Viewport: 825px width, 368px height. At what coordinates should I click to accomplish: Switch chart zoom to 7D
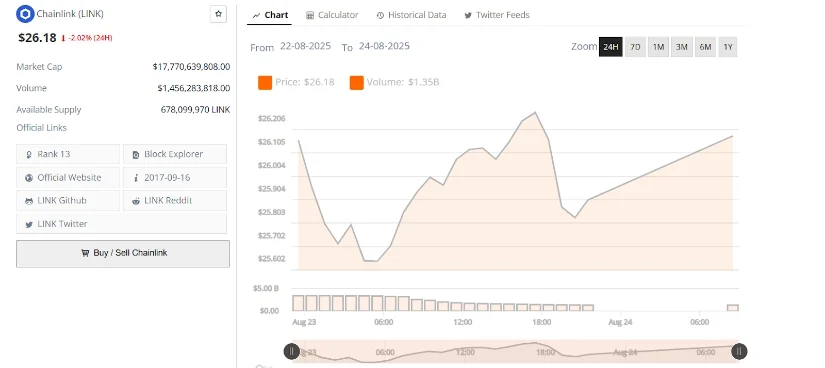coord(635,47)
